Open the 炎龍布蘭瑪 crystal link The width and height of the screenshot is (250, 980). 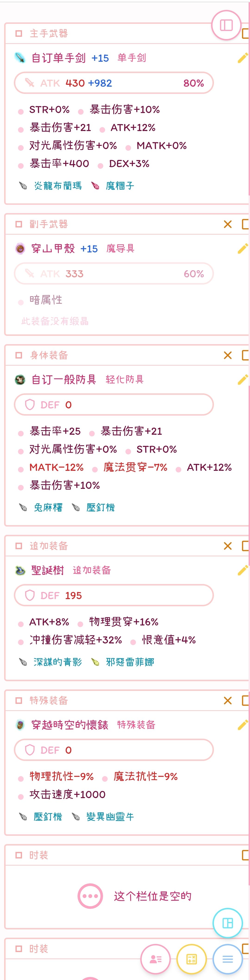click(58, 186)
